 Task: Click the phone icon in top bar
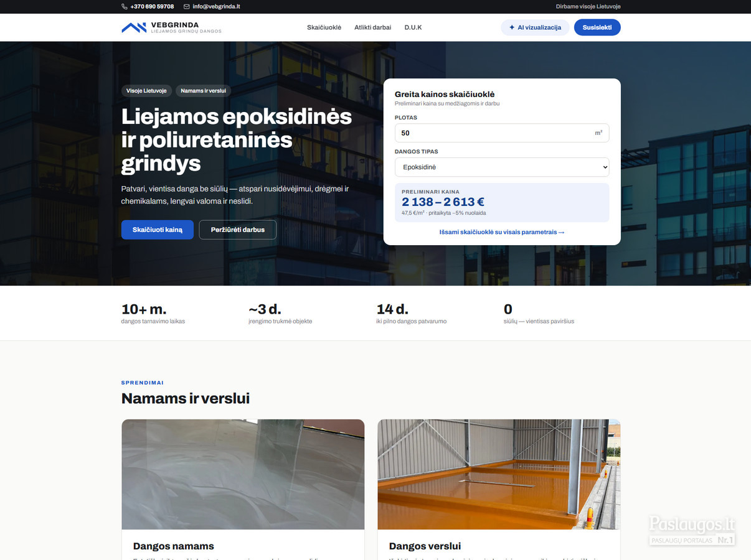pos(125,6)
